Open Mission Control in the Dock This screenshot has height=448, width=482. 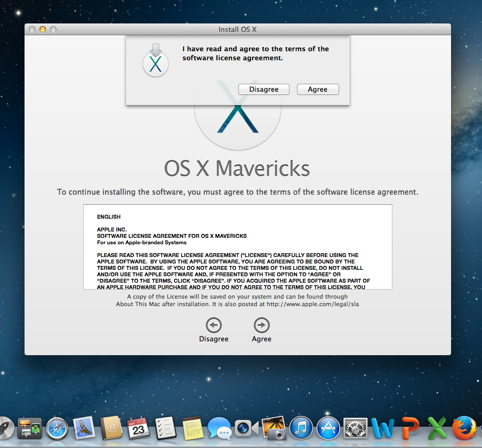(29, 428)
